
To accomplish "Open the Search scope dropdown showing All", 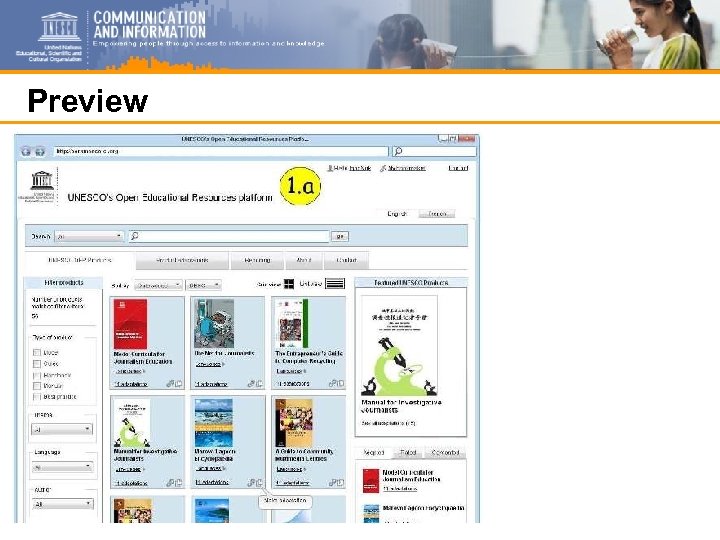I will 89,236.
